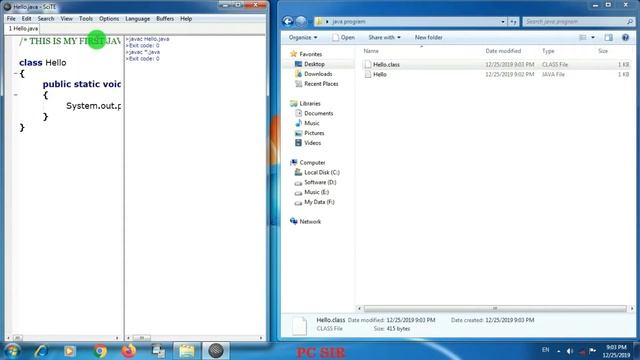Select the 1 Hello.java buffer tab
Screen dimensions: 640x360
23,29
